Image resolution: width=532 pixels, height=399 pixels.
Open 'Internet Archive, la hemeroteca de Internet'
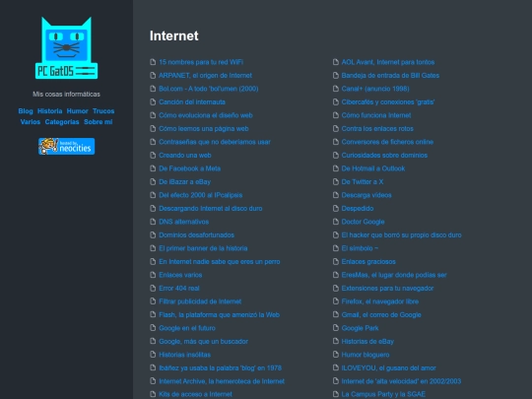[222, 381]
